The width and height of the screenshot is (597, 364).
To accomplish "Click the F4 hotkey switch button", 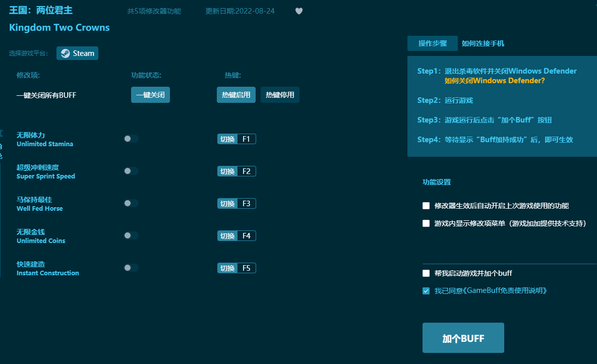I will pyautogui.click(x=236, y=235).
